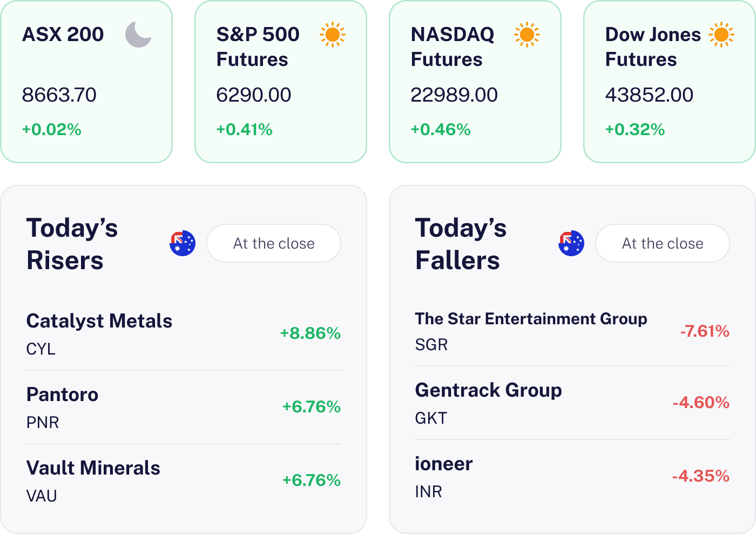Click the sun icon on Dow Jones Futures
The width and height of the screenshot is (756, 534).
(721, 35)
